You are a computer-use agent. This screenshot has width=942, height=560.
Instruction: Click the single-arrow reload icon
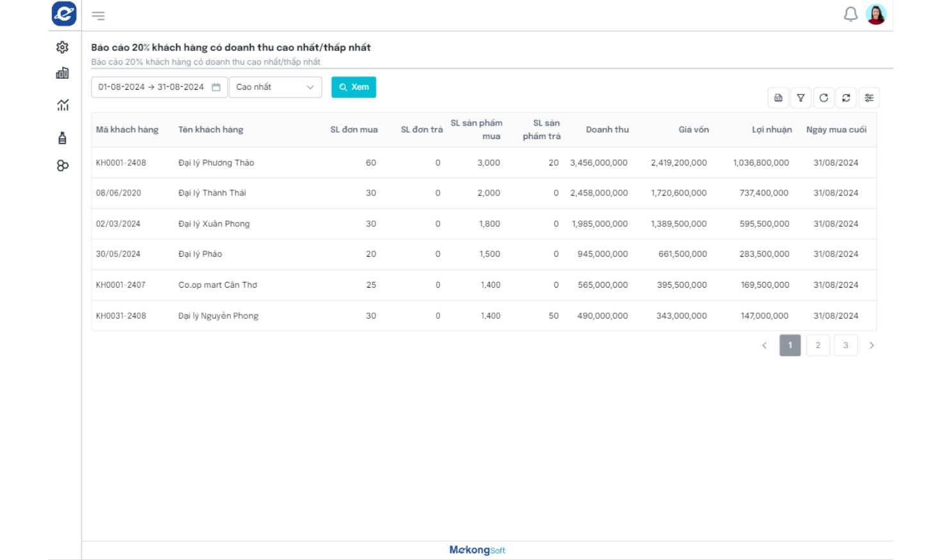[823, 98]
